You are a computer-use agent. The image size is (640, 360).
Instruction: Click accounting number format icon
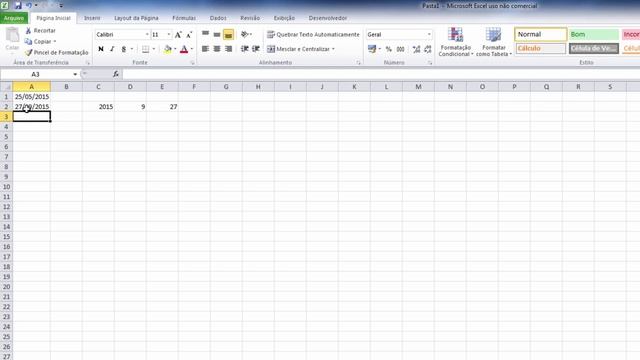tap(371, 49)
